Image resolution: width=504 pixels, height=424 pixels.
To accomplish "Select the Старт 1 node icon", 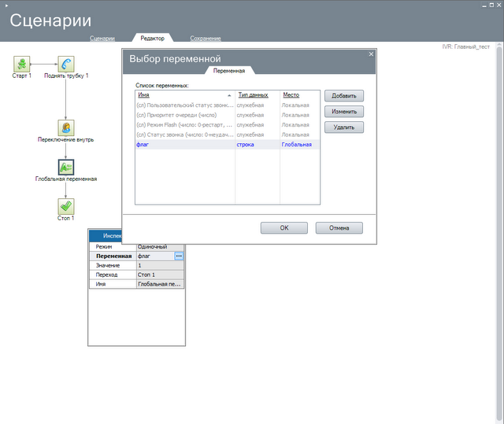I will point(22,64).
